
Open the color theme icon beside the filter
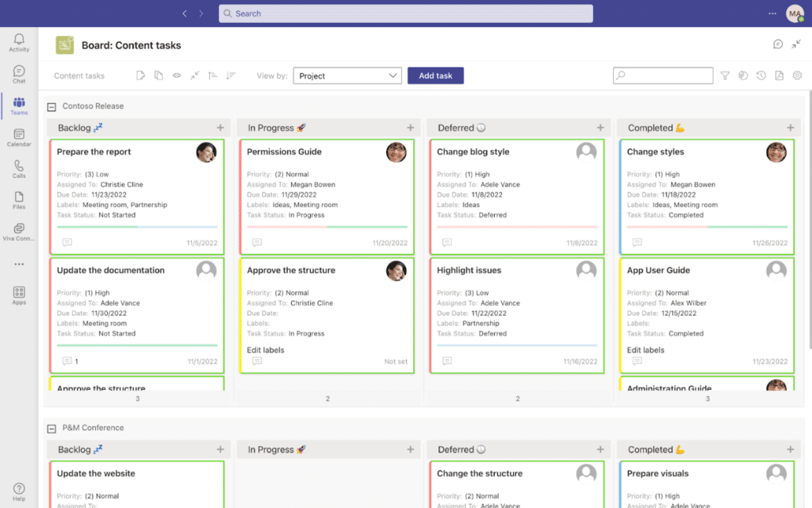[743, 75]
